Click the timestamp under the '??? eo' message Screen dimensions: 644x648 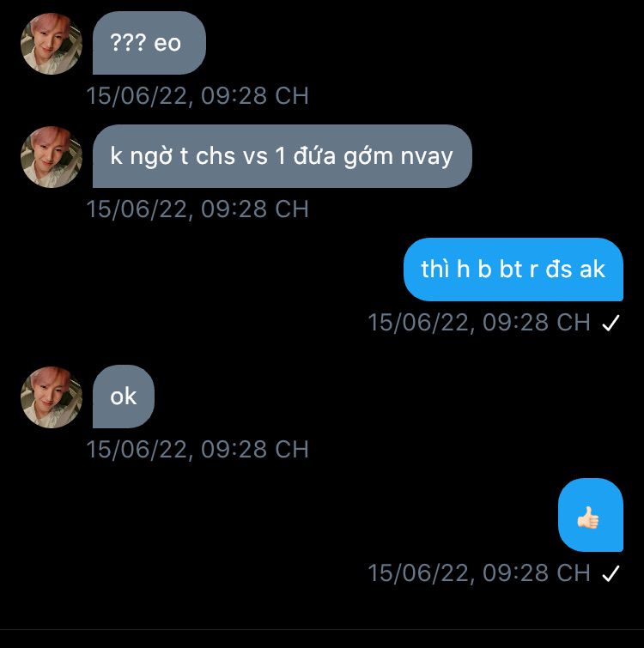click(x=197, y=96)
